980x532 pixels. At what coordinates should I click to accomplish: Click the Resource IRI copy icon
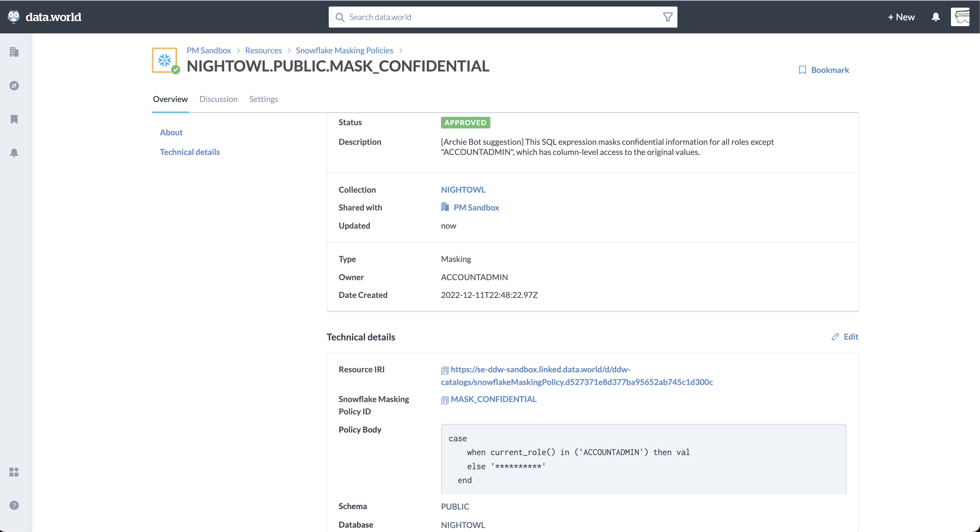coord(445,370)
